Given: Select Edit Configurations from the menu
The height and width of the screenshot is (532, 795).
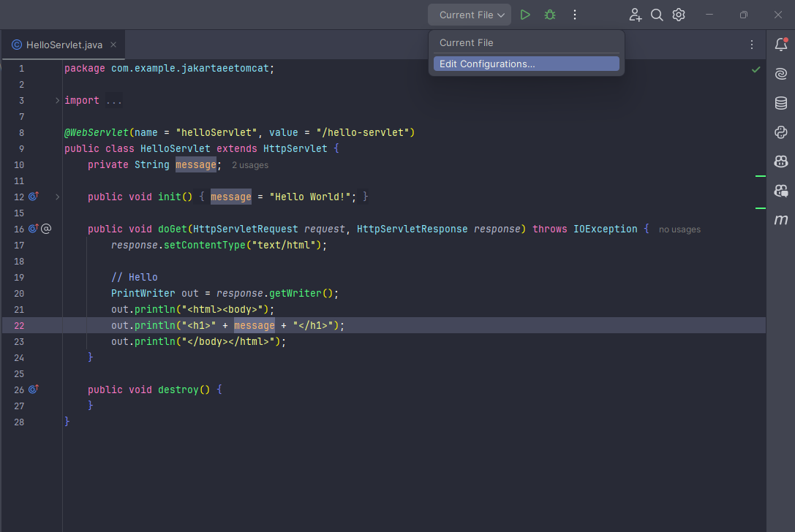Looking at the screenshot, I should [525, 64].
